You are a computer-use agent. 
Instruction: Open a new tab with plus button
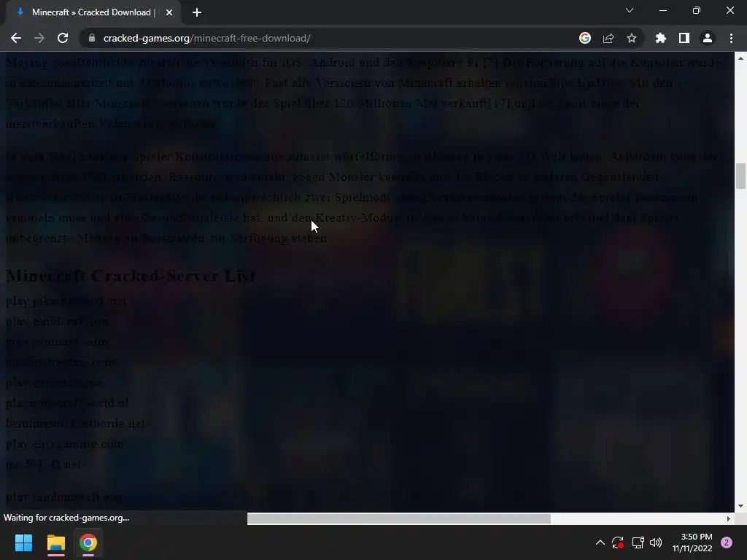(197, 12)
